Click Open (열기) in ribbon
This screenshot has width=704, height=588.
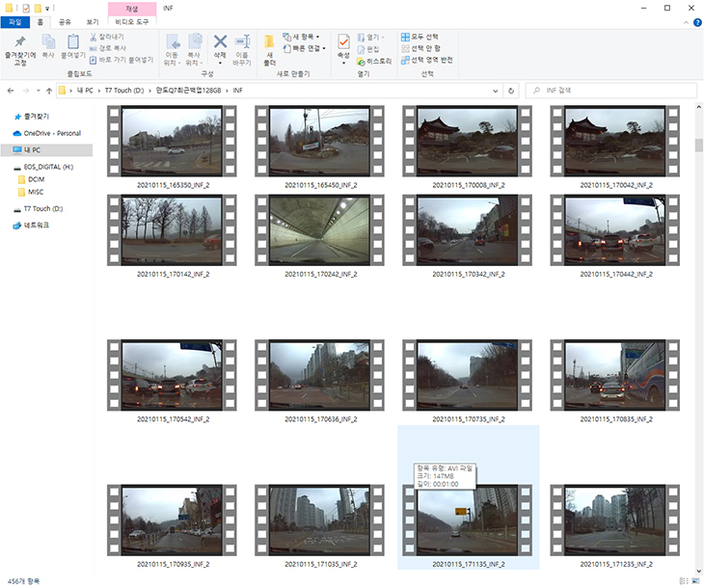371,38
